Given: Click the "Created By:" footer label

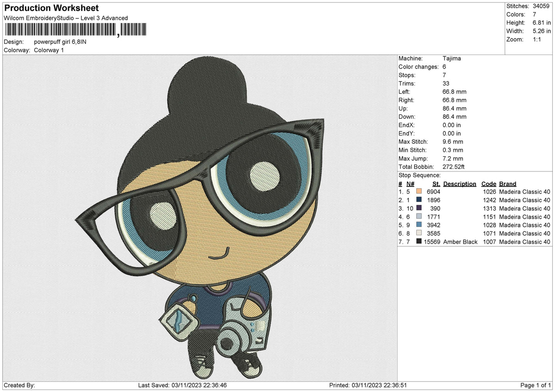Looking at the screenshot, I should [19, 385].
